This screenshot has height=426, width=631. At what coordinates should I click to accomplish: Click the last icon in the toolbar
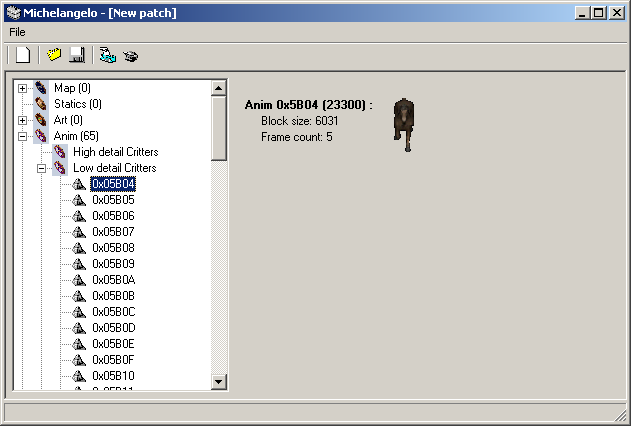[x=130, y=55]
